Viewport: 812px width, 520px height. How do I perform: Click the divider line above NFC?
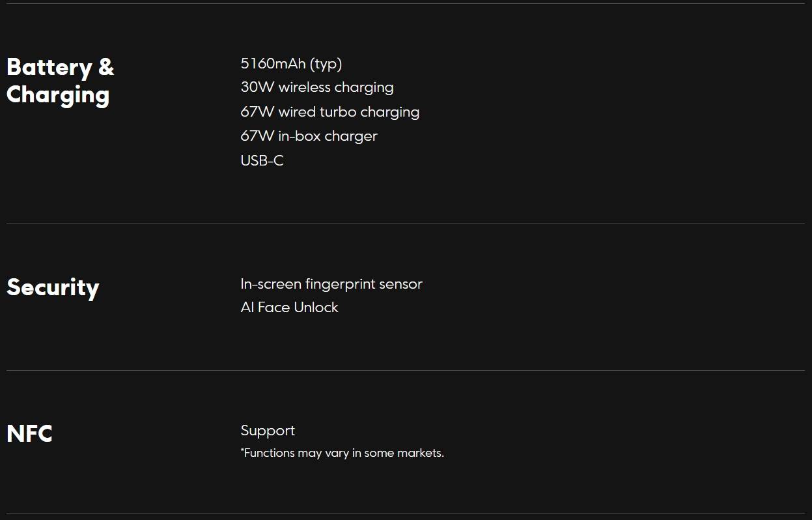[x=406, y=370]
